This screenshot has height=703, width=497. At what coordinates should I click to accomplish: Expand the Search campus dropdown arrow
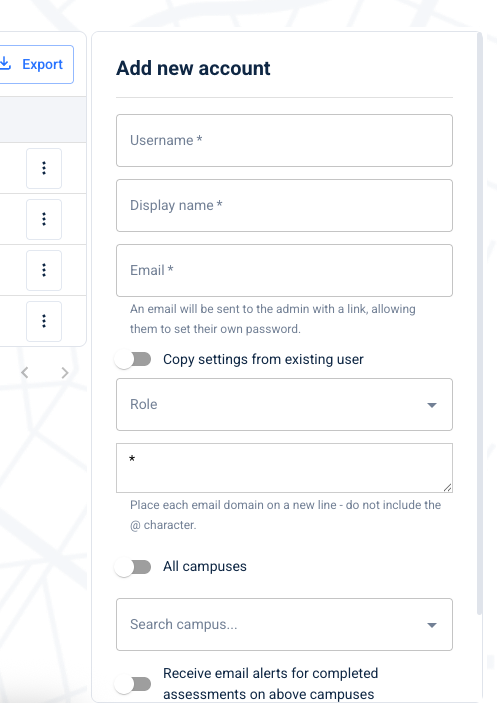[432, 625]
